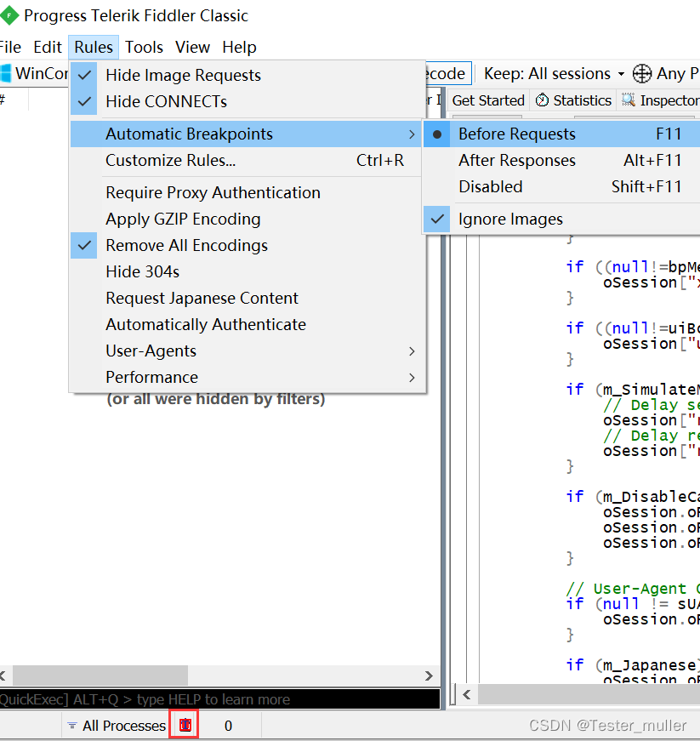Viewport: 700px width, 741px height.
Task: Switch to Get Started tab
Action: (488, 100)
